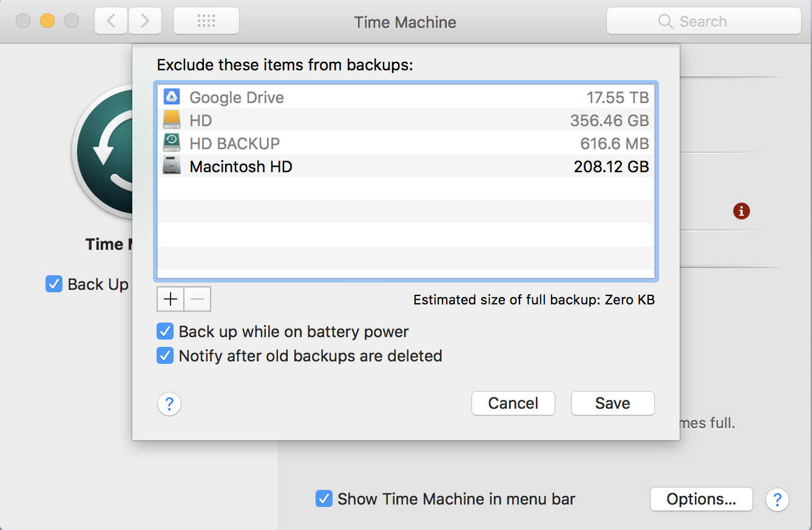The height and width of the screenshot is (530, 812).
Task: Toggle Show Time Machine in menu bar
Action: [x=324, y=499]
